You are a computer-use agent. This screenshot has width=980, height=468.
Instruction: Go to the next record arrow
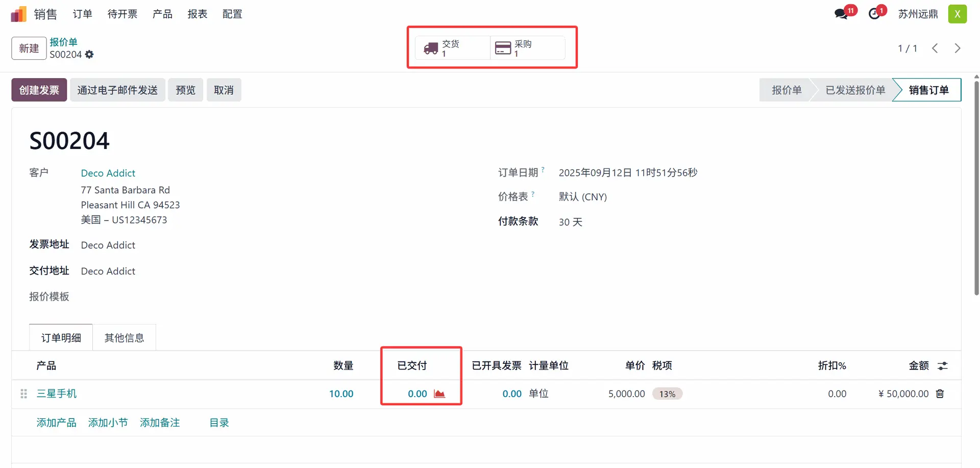pyautogui.click(x=957, y=48)
